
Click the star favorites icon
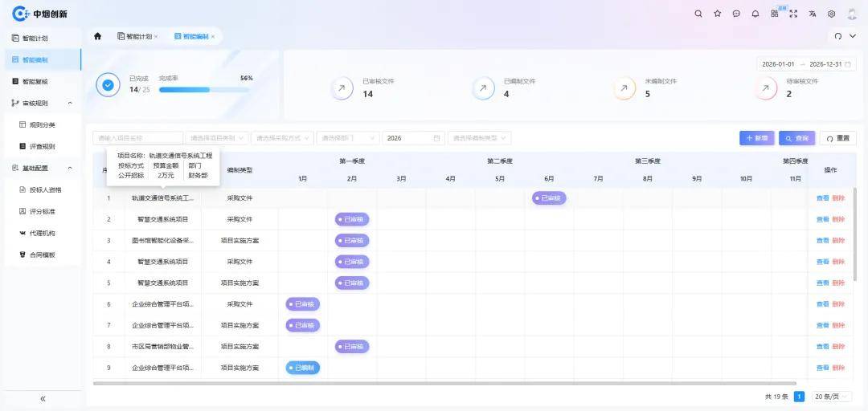(x=717, y=14)
